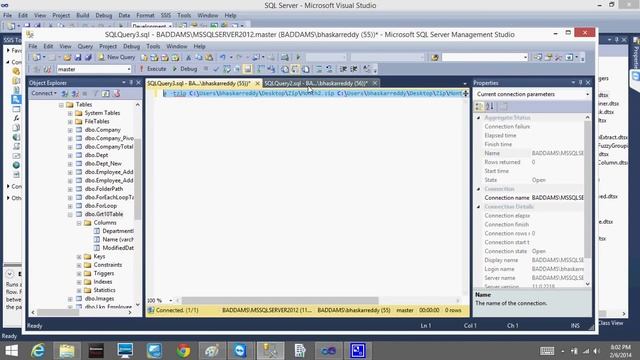The image size is (640, 360).
Task: Toggle the auto-hide pin on Object Explorer
Action: pyautogui.click(x=131, y=82)
